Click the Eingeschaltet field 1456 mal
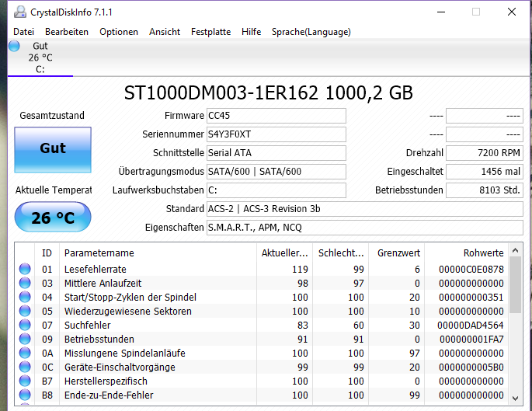The width and height of the screenshot is (532, 411). (x=484, y=172)
